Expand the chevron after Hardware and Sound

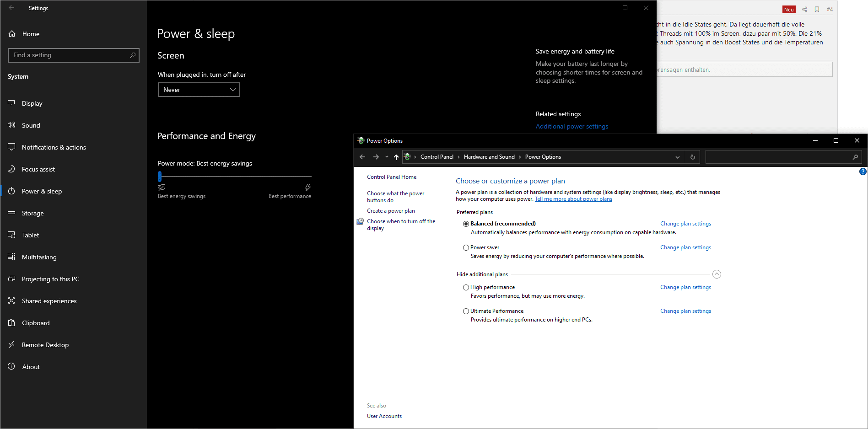click(x=520, y=157)
